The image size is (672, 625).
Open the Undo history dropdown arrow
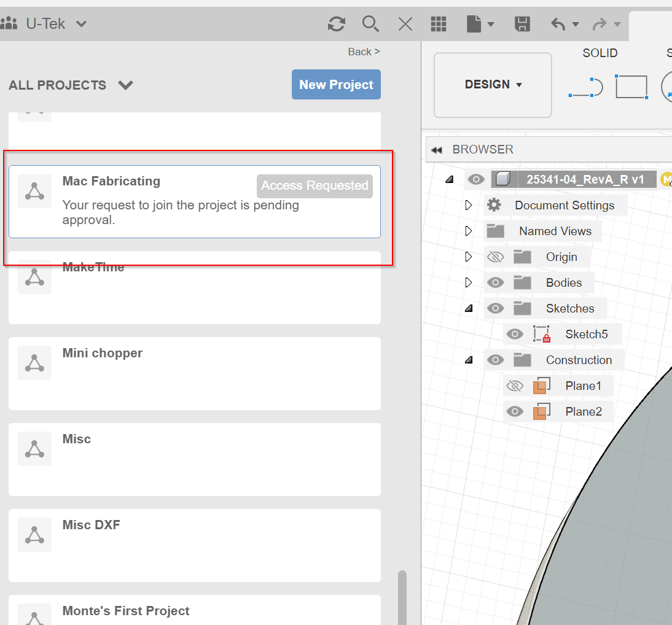tap(576, 25)
